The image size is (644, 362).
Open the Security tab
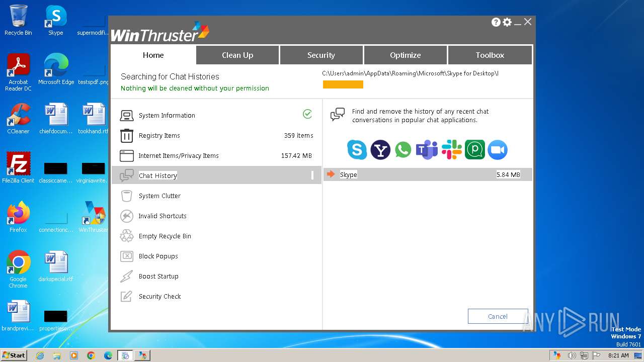coord(321,55)
